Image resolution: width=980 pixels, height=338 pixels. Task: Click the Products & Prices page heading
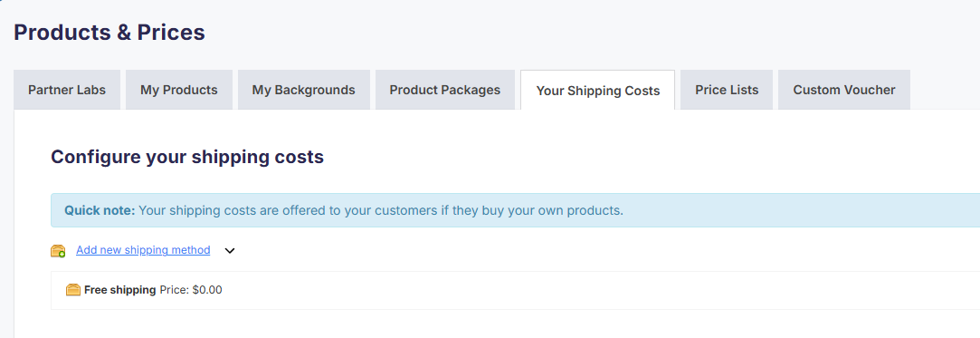click(x=109, y=32)
